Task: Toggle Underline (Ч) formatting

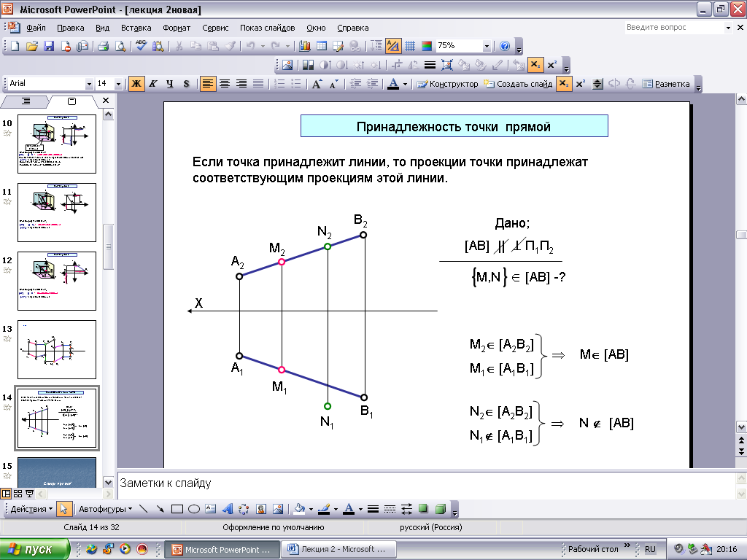Action: tap(169, 84)
